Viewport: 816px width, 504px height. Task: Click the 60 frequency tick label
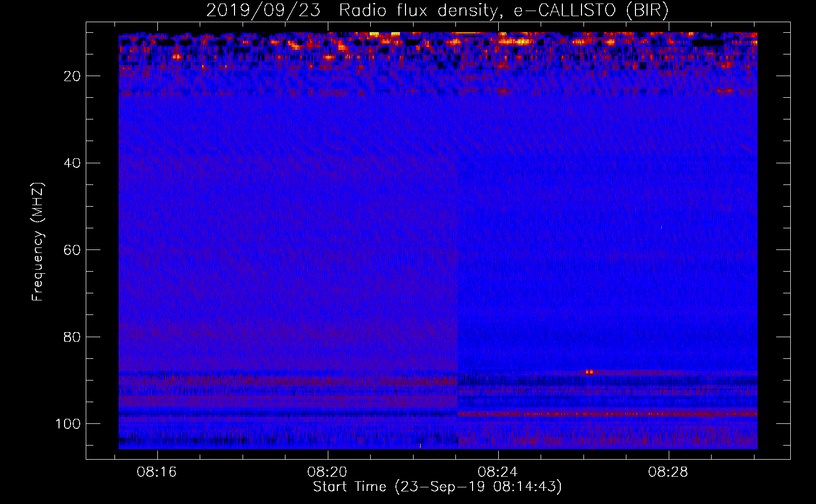72,250
